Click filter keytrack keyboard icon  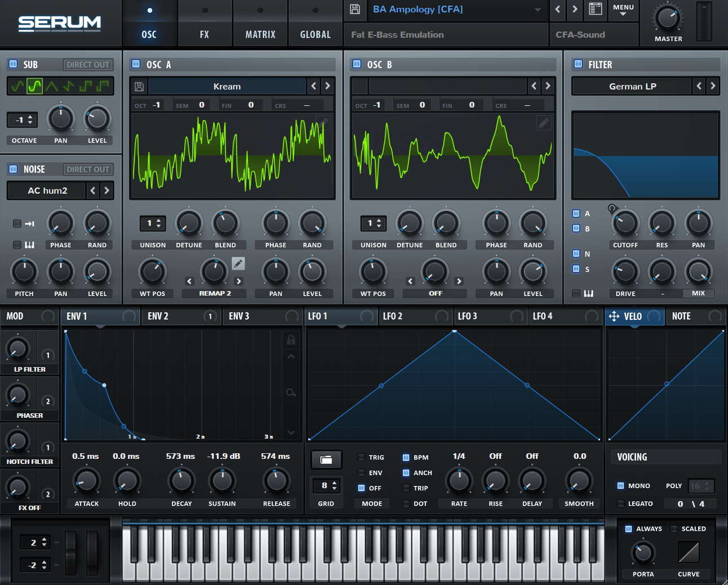click(588, 293)
